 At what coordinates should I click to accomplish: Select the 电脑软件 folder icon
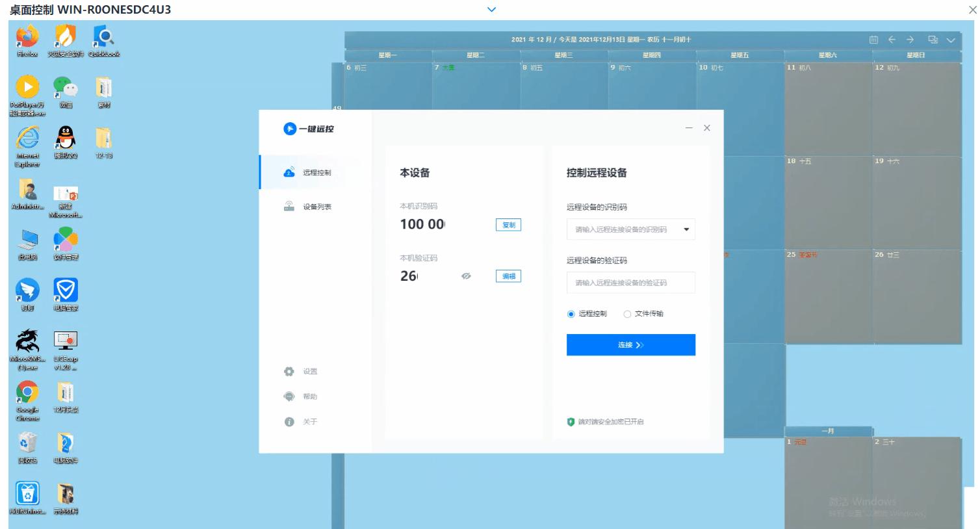[x=66, y=447]
